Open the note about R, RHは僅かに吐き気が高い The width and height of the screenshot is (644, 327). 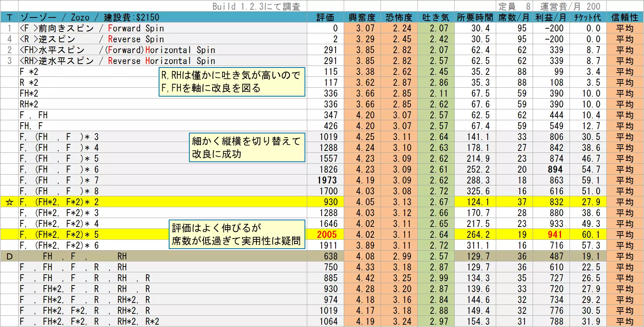coord(232,82)
